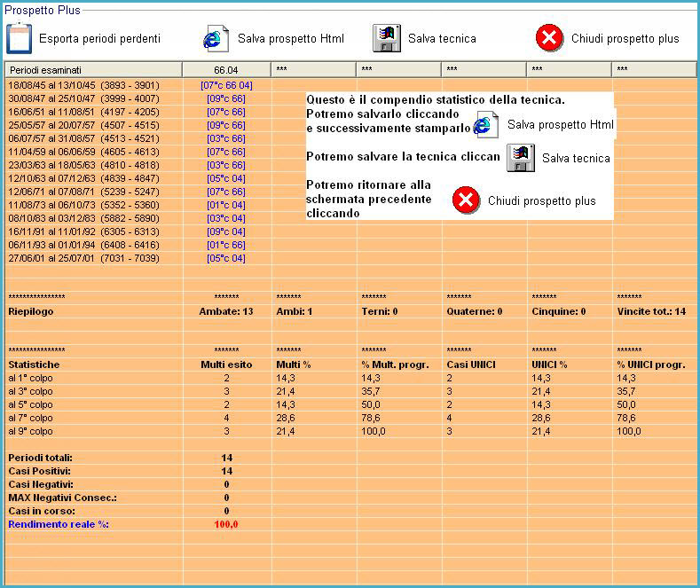Click the red X icon in top toolbar
Viewport: 700px width, 588px height.
click(549, 38)
